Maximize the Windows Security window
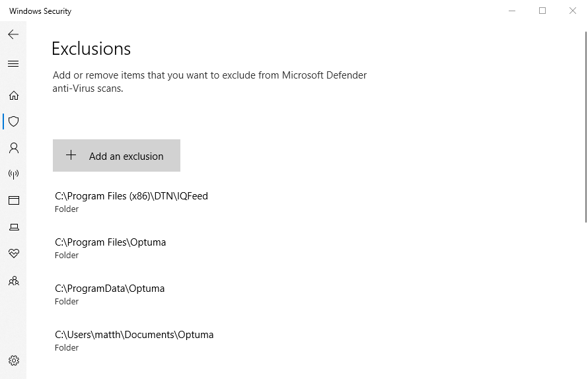588x379 pixels. [x=542, y=11]
